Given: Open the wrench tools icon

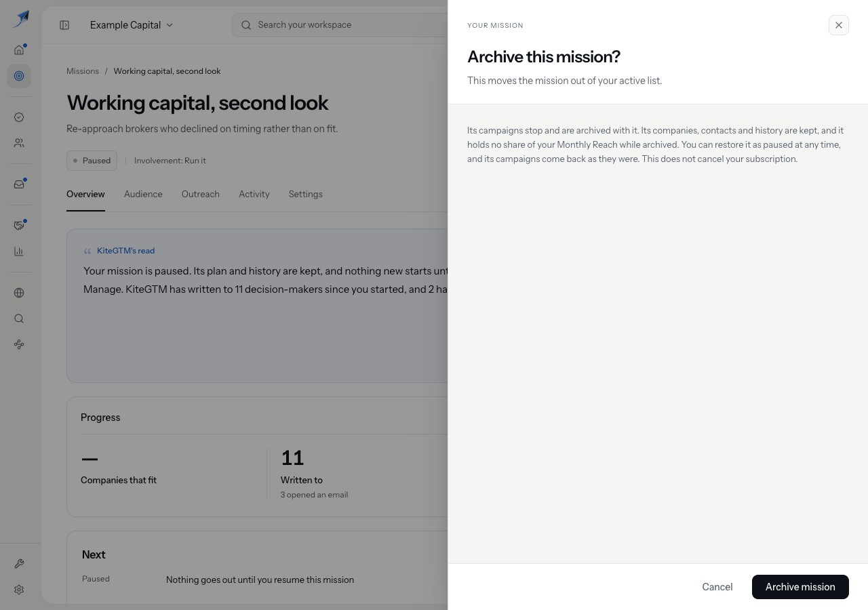Looking at the screenshot, I should pyautogui.click(x=19, y=564).
